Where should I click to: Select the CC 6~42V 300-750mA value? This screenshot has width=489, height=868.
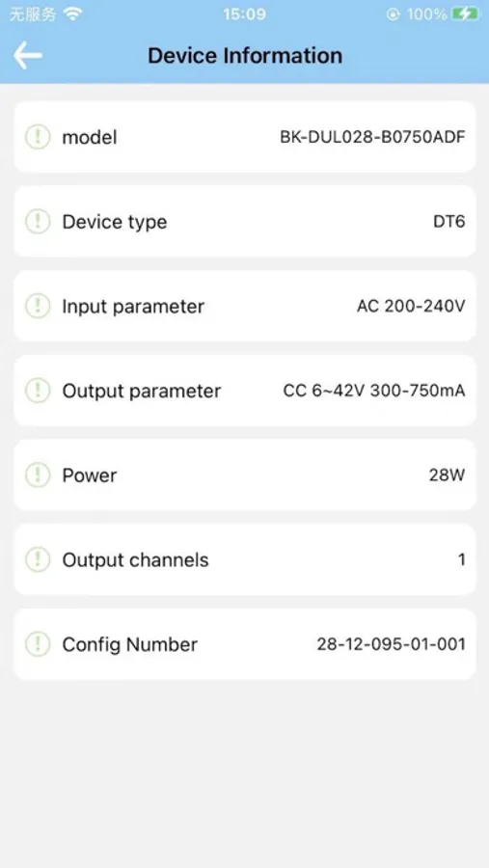tap(374, 391)
